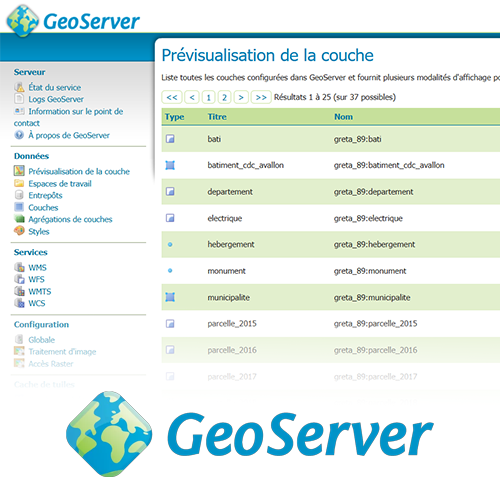Click the batiment_cdc_avallon title cell

coord(246,165)
